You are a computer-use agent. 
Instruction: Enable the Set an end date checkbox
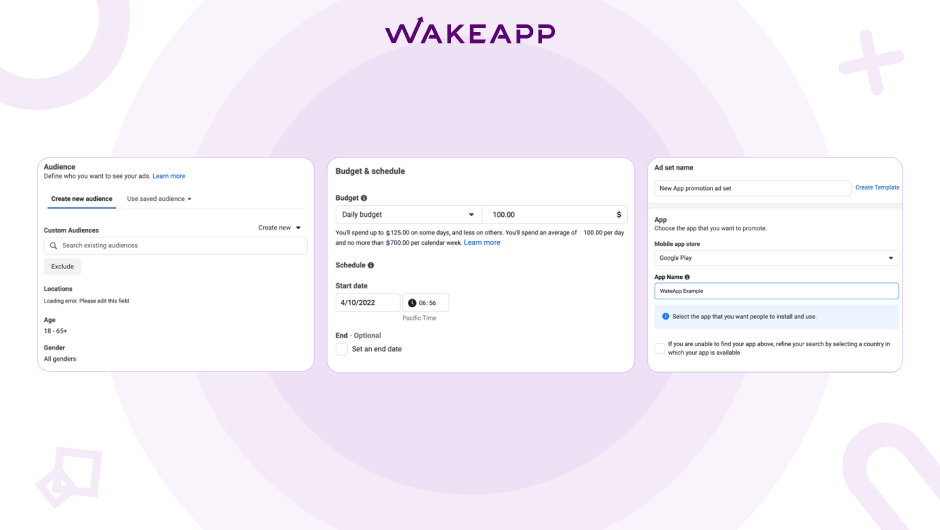click(342, 349)
